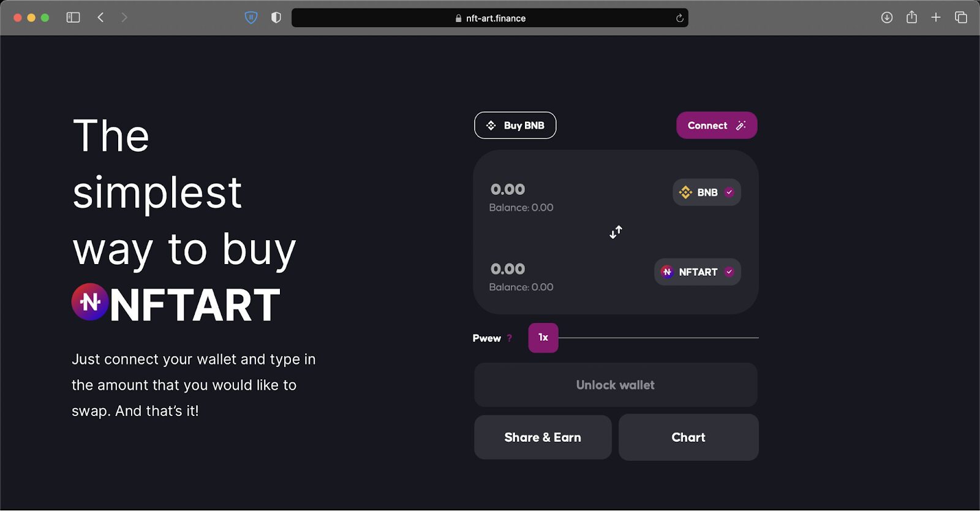Open the NFTART token selector
The height and width of the screenshot is (511, 980).
pyautogui.click(x=698, y=272)
